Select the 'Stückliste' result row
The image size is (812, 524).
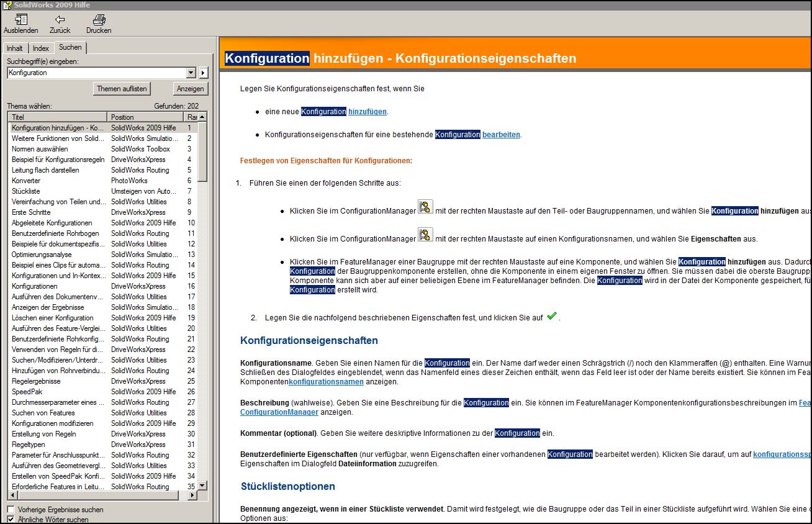[x=103, y=191]
